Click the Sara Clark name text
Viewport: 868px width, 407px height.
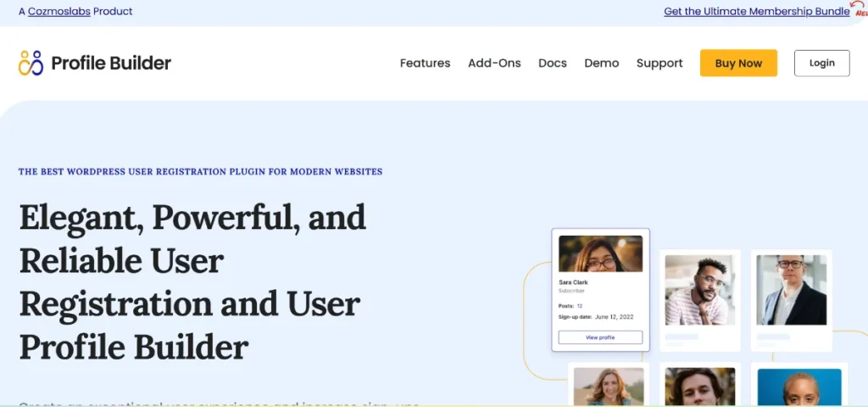click(574, 282)
